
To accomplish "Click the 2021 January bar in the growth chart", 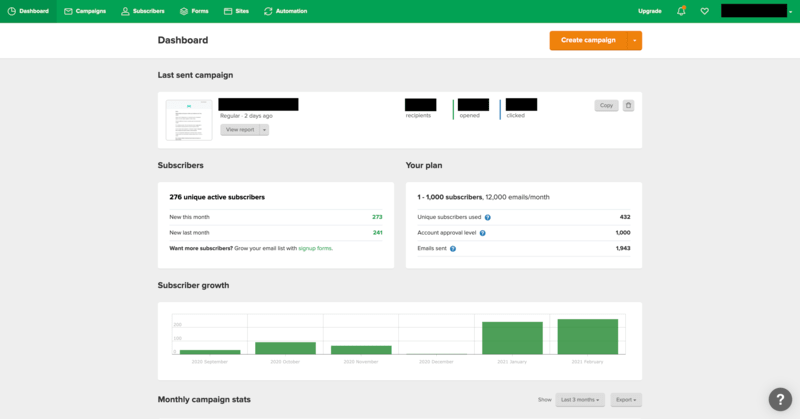I will point(512,338).
